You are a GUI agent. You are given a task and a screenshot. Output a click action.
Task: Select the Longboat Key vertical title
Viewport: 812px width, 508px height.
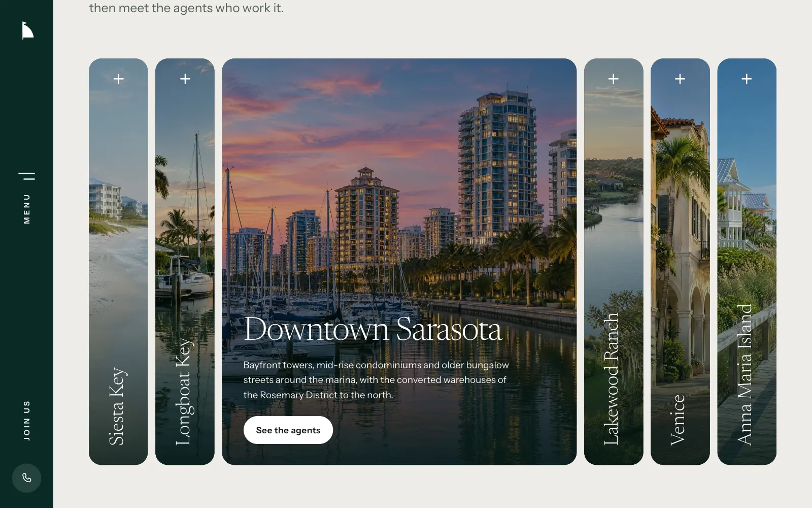click(184, 392)
